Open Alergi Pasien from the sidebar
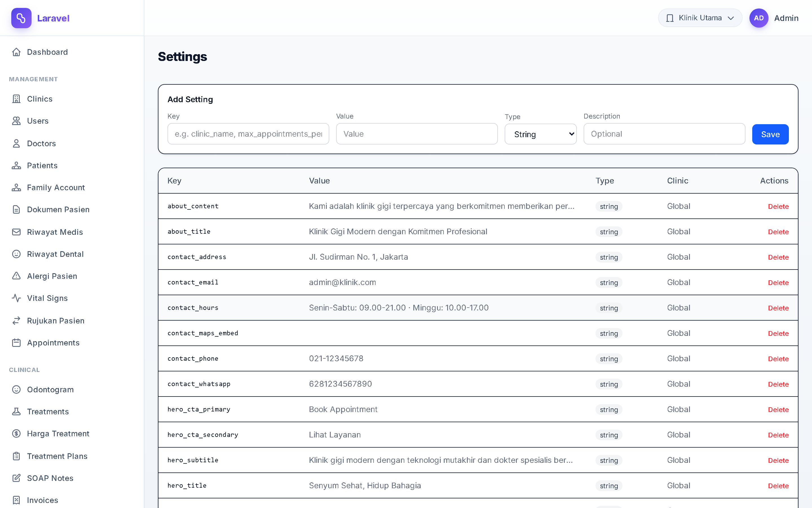The image size is (812, 508). click(52, 276)
